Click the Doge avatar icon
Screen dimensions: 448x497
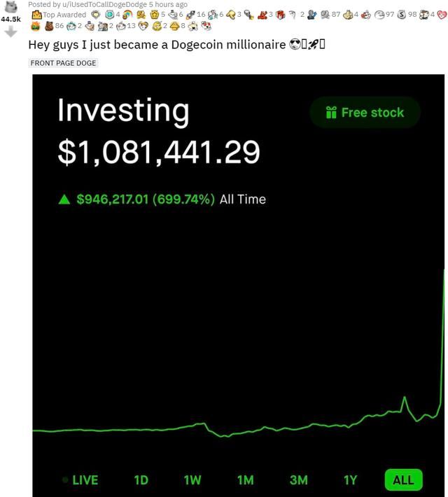coord(10,7)
